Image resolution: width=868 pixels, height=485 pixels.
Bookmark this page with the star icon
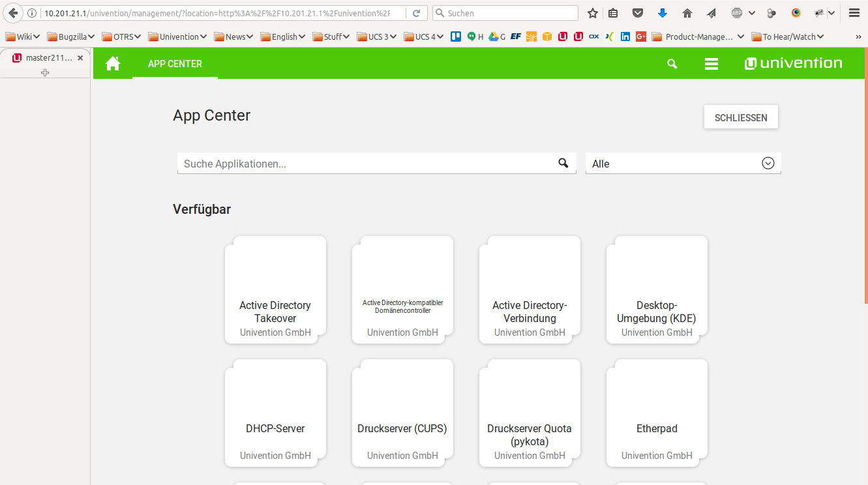593,13
